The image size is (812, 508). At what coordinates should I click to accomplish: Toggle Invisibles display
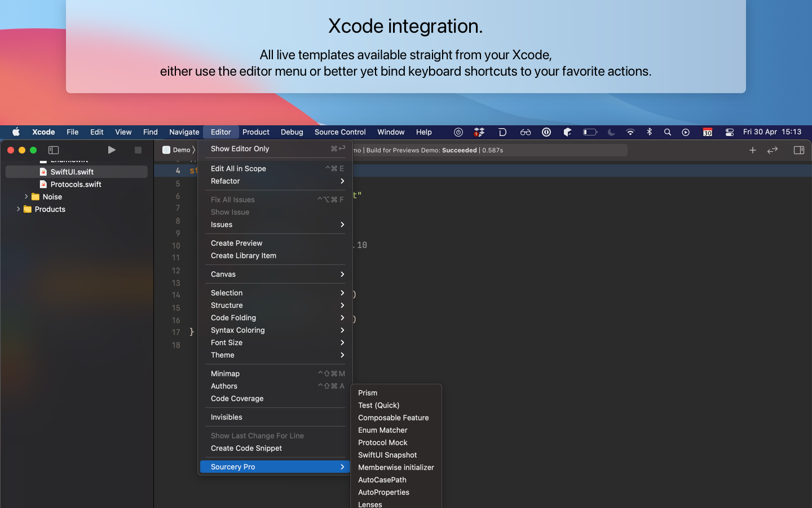226,417
